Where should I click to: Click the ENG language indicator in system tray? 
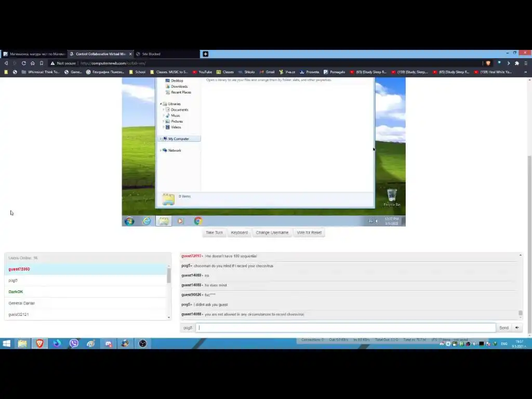pos(504,344)
